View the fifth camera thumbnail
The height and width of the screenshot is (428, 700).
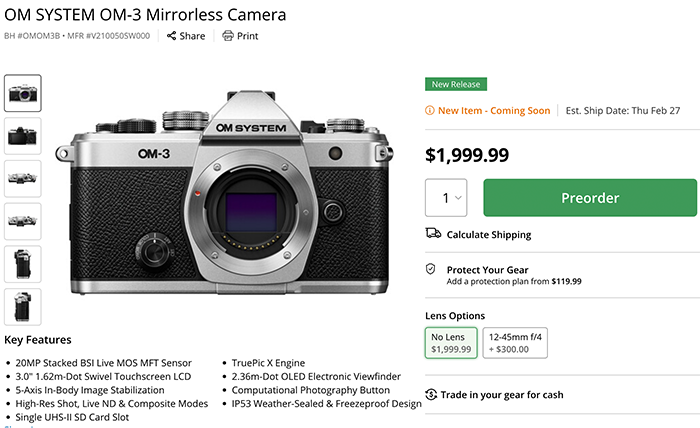pyautogui.click(x=23, y=264)
